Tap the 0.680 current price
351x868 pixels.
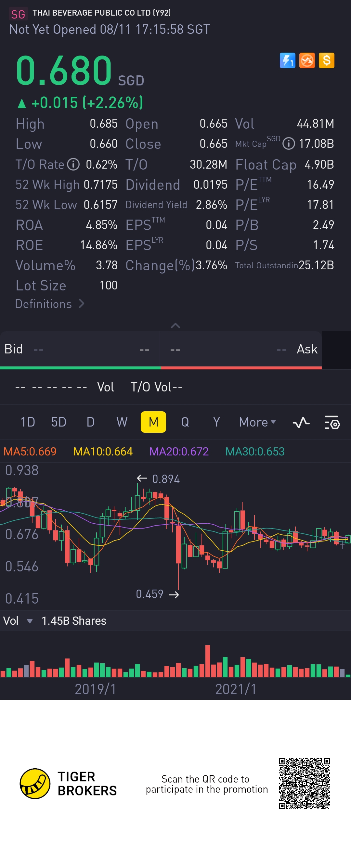[64, 70]
